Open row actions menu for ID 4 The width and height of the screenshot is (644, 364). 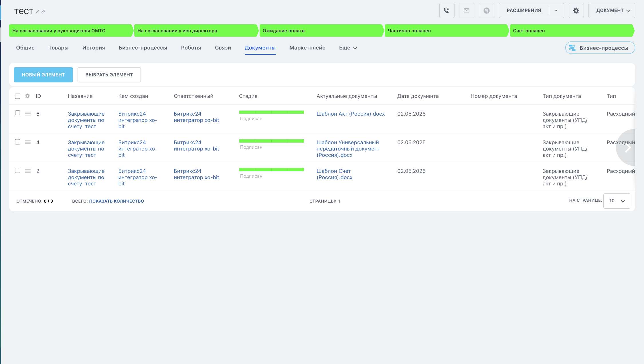pos(28,142)
